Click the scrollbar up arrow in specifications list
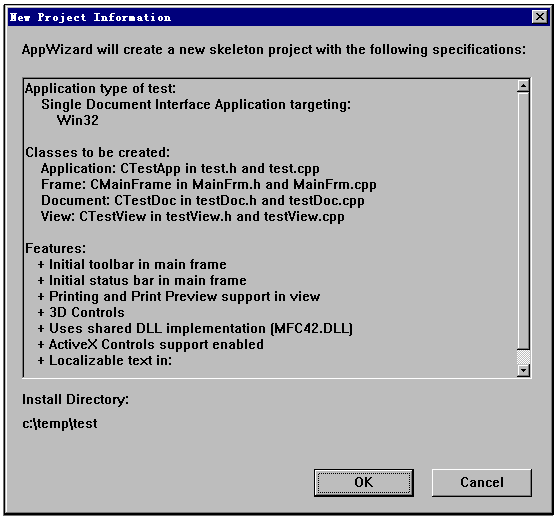 pyautogui.click(x=523, y=85)
